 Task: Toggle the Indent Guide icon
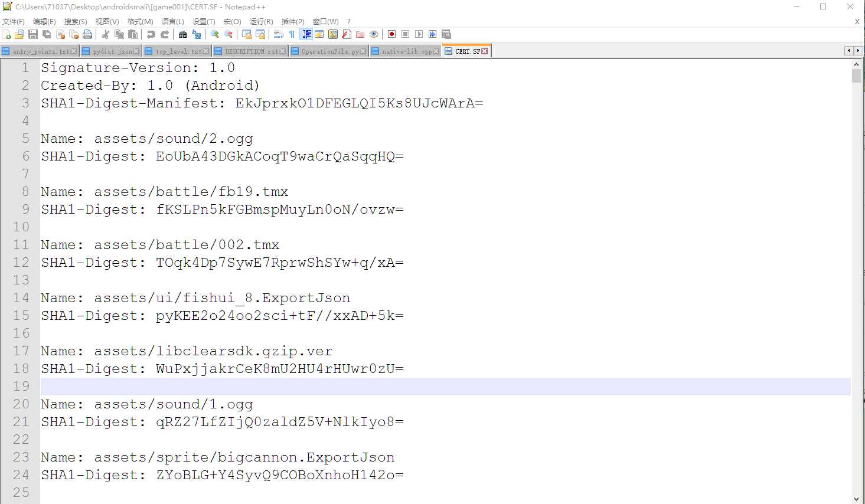click(x=306, y=34)
